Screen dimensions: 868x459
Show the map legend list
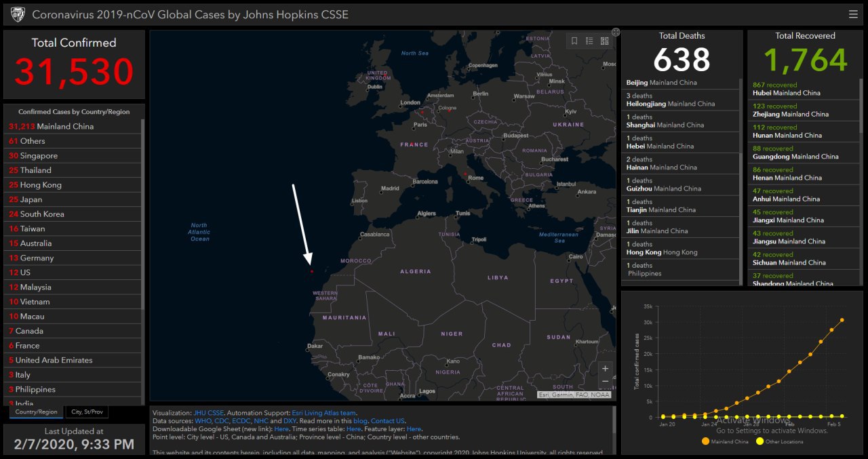click(x=589, y=41)
